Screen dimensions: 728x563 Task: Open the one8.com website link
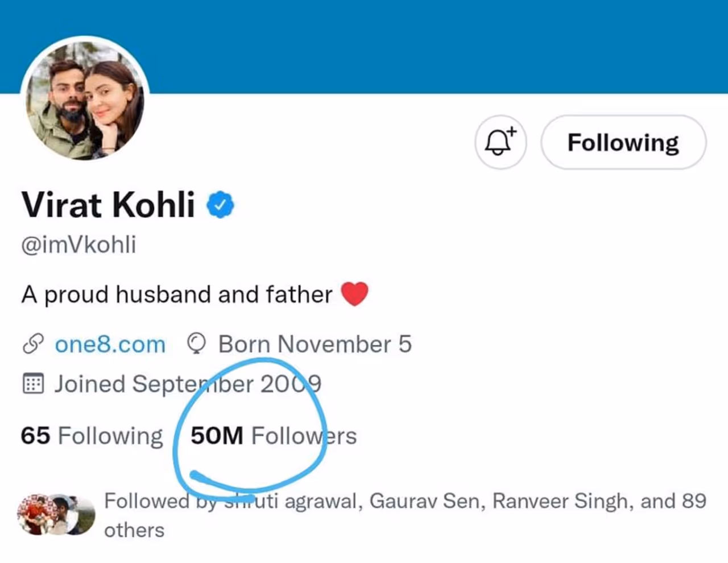(110, 344)
